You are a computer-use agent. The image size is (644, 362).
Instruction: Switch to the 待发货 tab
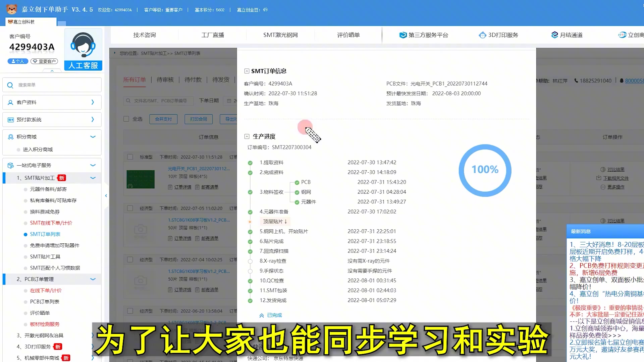click(221, 80)
